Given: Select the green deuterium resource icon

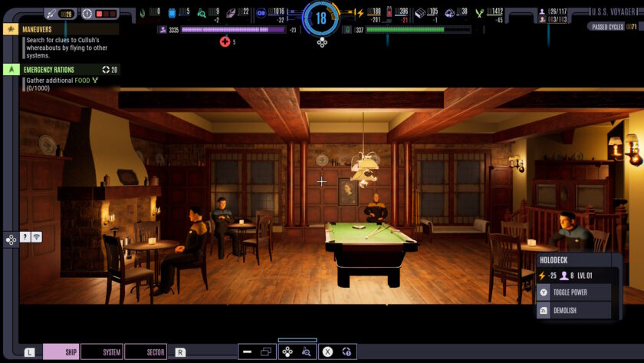Looking at the screenshot, I should pyautogui.click(x=143, y=13).
